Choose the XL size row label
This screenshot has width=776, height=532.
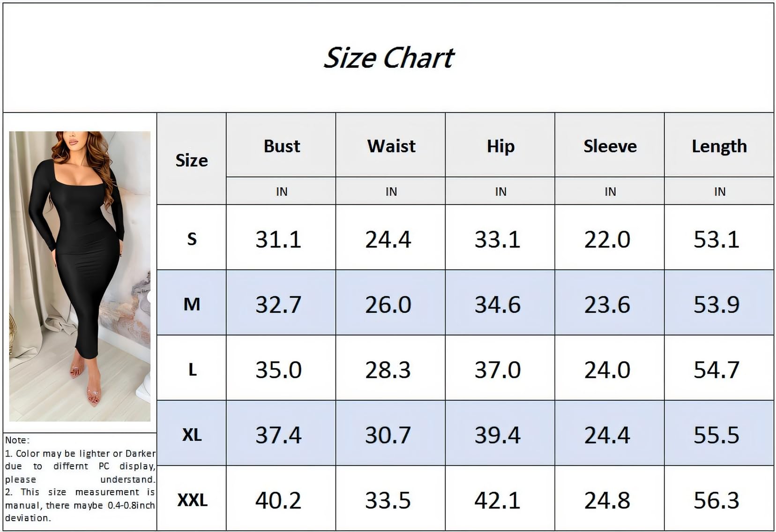[x=192, y=435]
